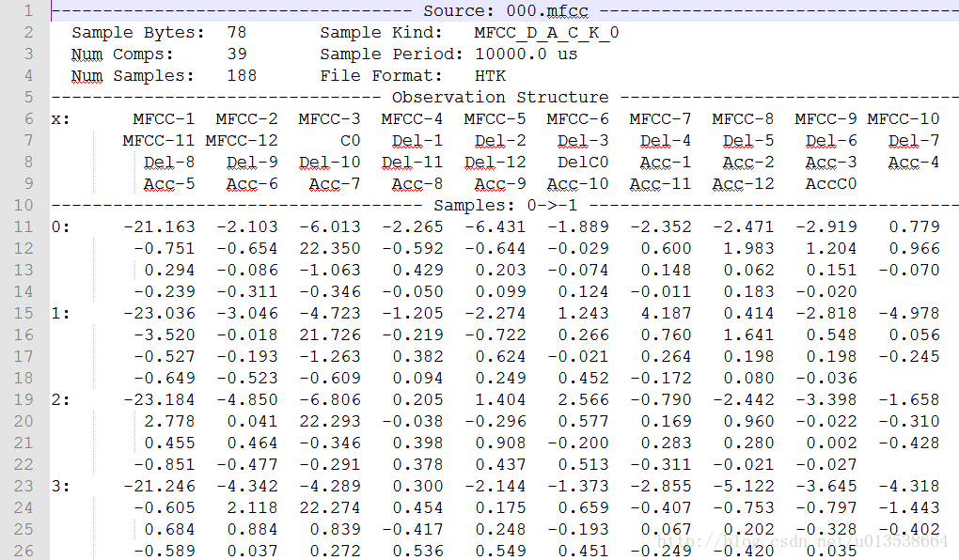This screenshot has width=959, height=560.
Task: Click the value -5.122
Action: [x=743, y=487]
